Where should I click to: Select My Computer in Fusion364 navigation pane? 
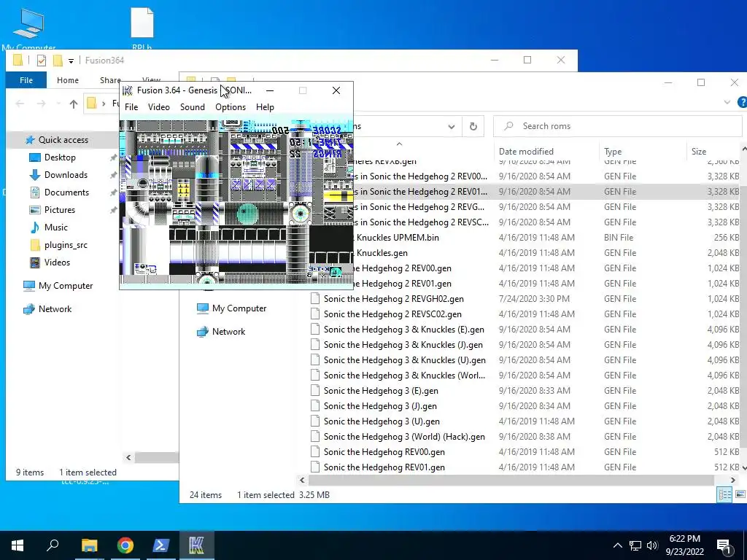coord(66,286)
